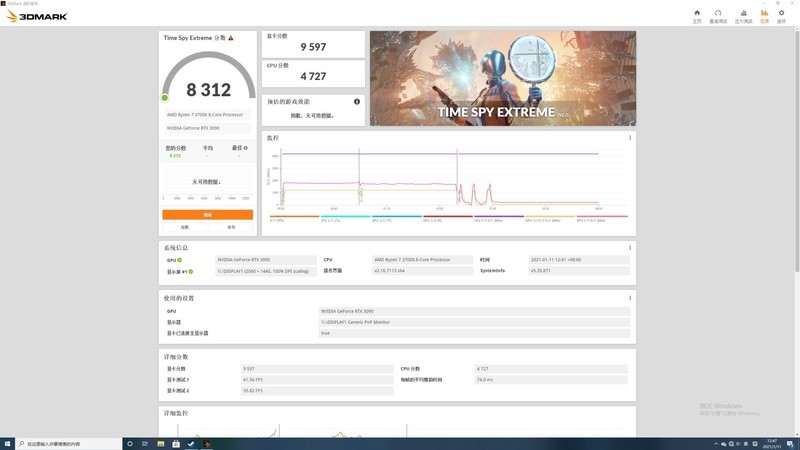
Task: Click the 2021-01-11 12:41 time value
Action: tap(579, 260)
